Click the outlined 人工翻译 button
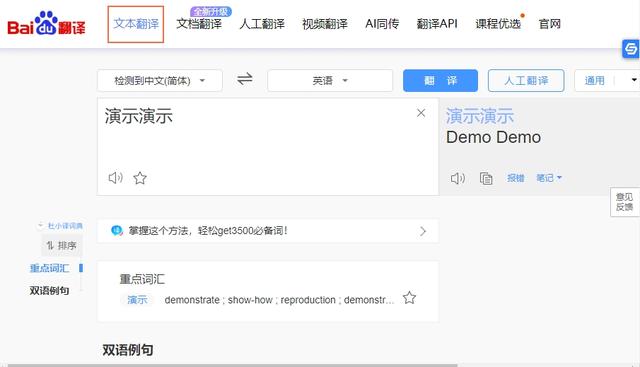The image size is (640, 367). pyautogui.click(x=526, y=80)
